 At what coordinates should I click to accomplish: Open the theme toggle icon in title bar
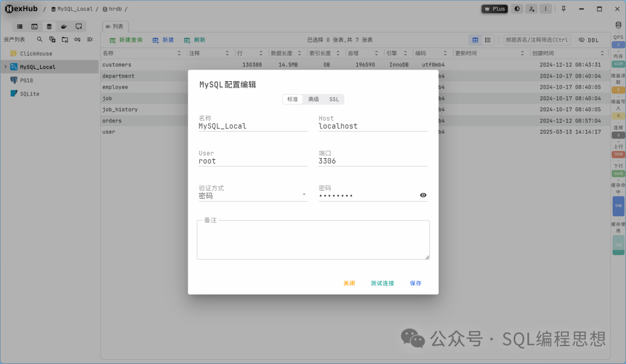click(x=517, y=9)
